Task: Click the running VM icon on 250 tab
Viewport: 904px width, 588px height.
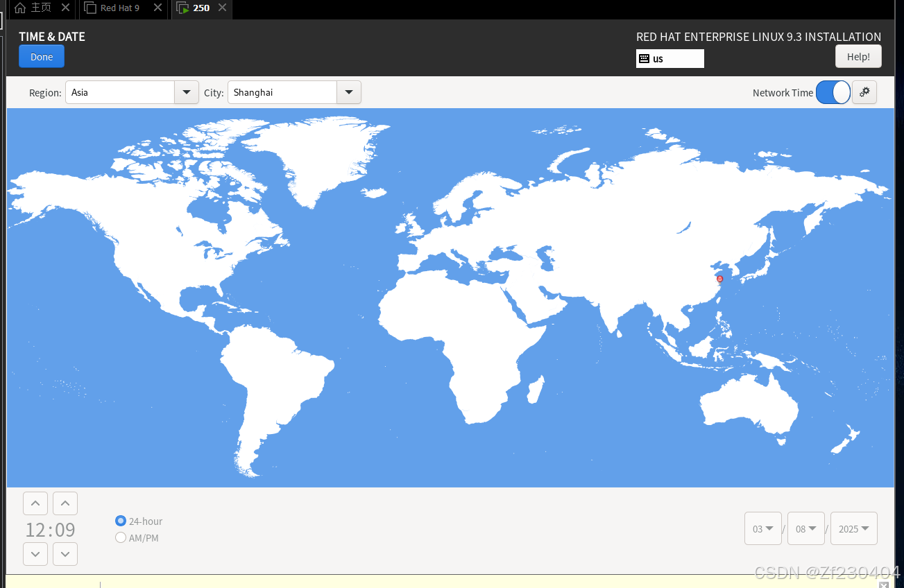Action: [x=182, y=8]
